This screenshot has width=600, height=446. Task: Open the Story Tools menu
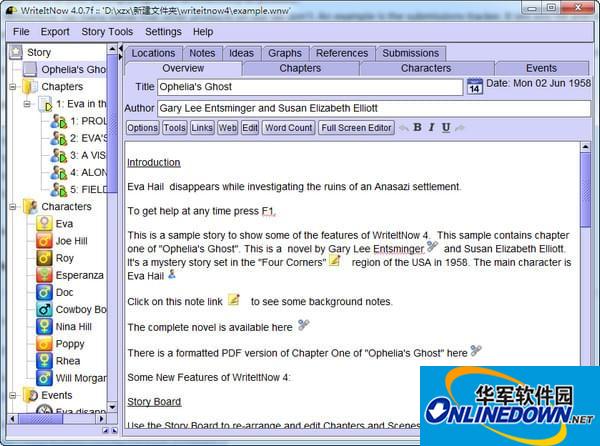(107, 32)
